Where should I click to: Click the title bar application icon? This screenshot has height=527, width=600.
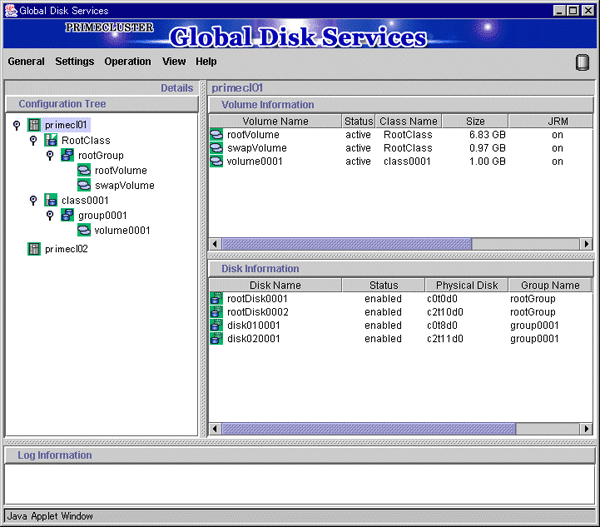[11, 10]
